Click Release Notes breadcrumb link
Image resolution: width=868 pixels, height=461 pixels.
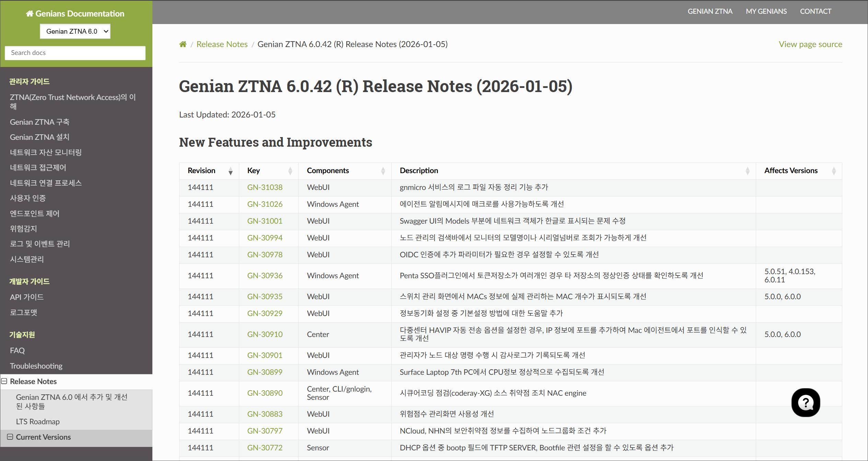(222, 44)
